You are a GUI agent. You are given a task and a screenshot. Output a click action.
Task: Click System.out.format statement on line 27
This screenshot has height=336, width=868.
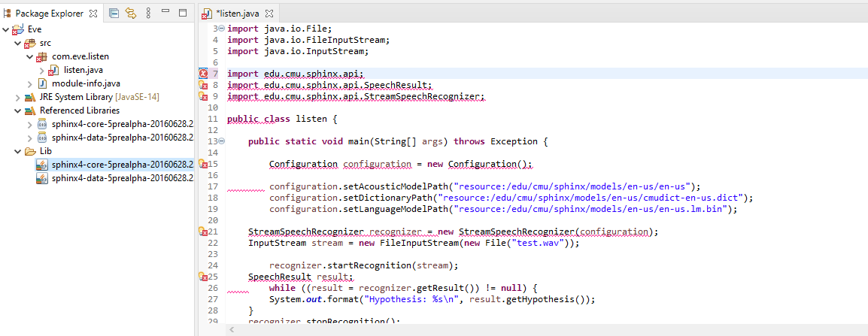432,299
